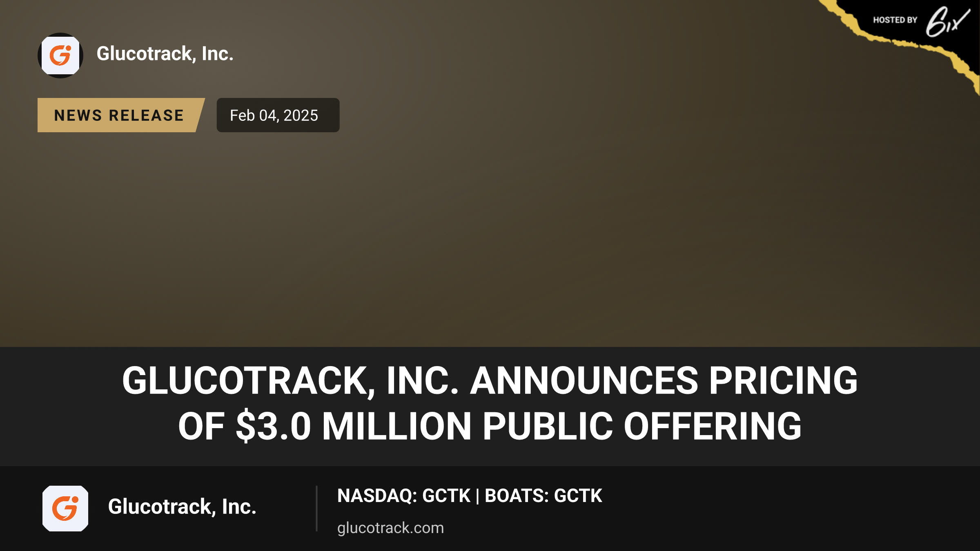Click the Glucotrack, Inc. header company name
This screenshot has height=551, width=980.
tap(165, 54)
